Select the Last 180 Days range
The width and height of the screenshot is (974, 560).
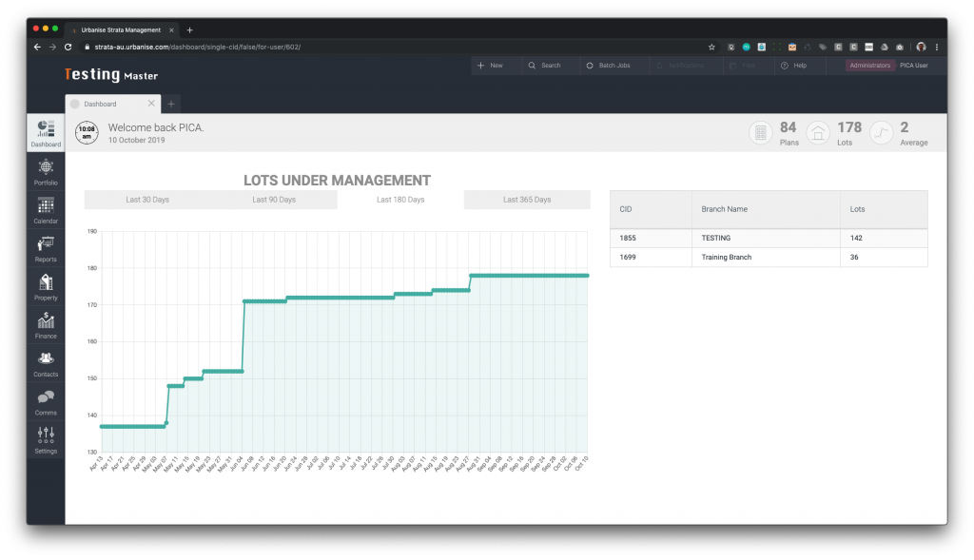pos(400,200)
